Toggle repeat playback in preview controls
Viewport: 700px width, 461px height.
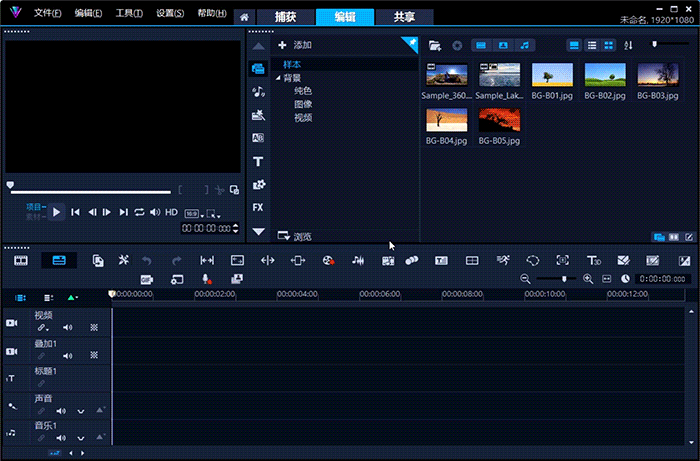tap(140, 212)
